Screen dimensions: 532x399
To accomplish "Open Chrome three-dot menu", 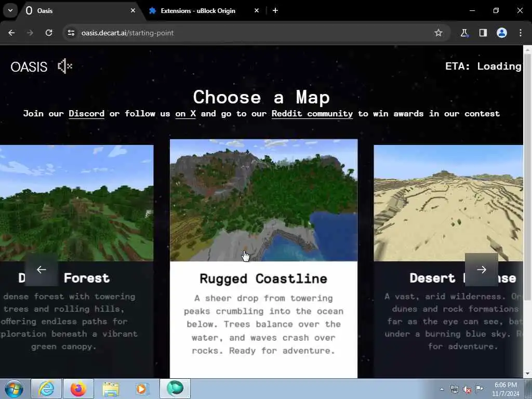I will tap(521, 33).
